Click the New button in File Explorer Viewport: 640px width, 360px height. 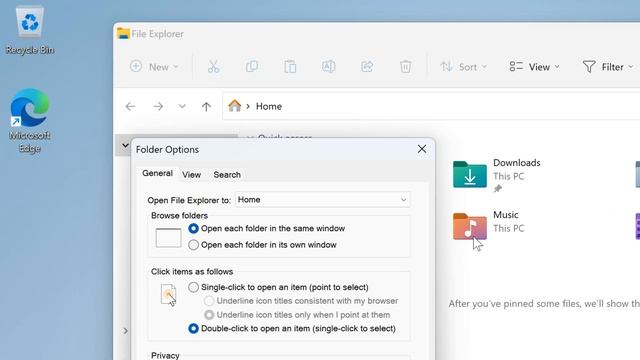(154, 67)
